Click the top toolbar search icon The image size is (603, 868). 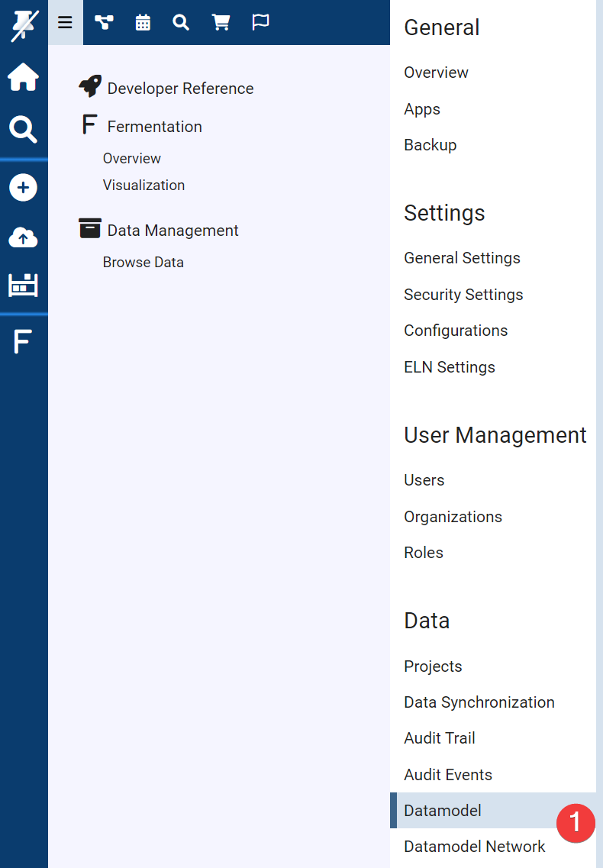click(181, 23)
